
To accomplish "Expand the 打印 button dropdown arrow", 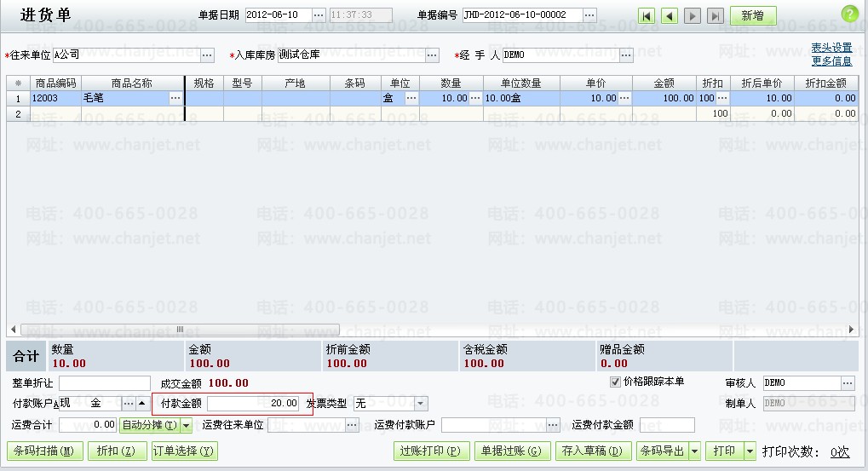I will [x=750, y=451].
